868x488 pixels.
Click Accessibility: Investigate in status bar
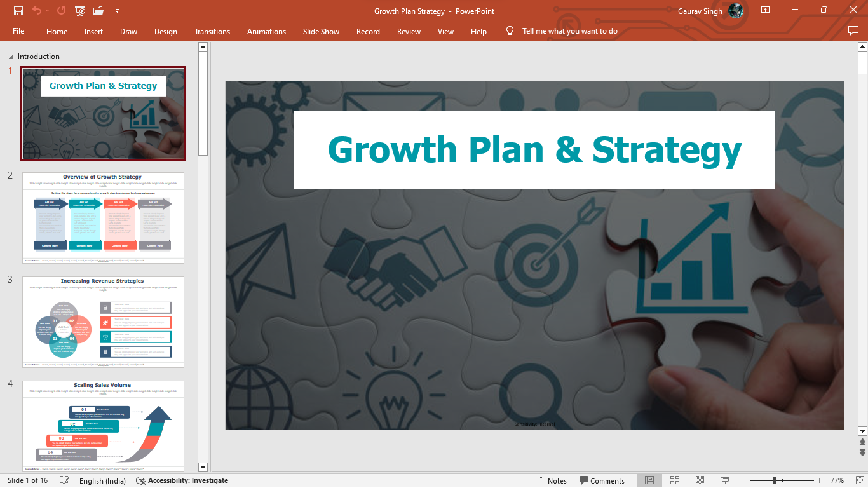182,480
